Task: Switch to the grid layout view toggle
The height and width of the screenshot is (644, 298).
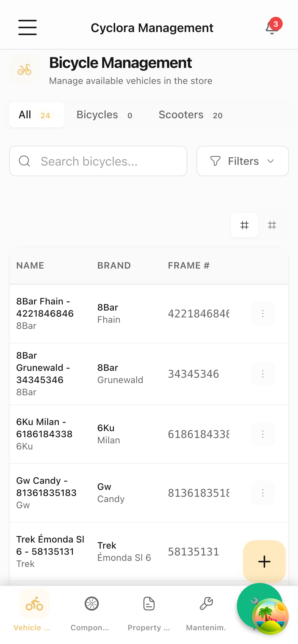Action: click(244, 225)
